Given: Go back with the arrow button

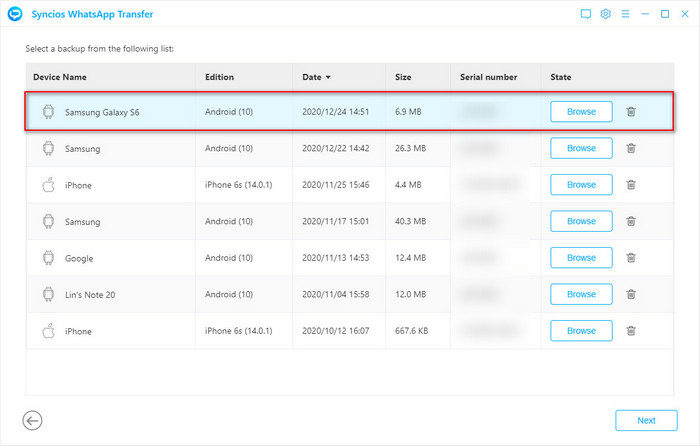Looking at the screenshot, I should pos(32,421).
